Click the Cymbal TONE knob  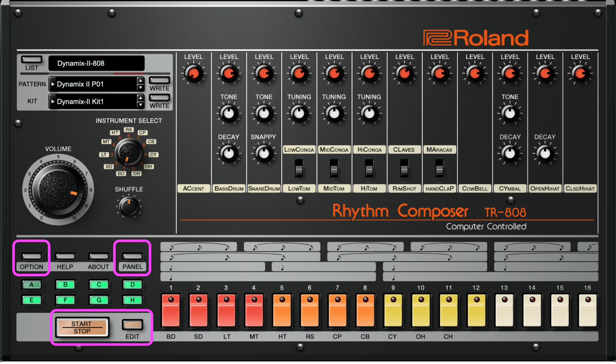(510, 114)
